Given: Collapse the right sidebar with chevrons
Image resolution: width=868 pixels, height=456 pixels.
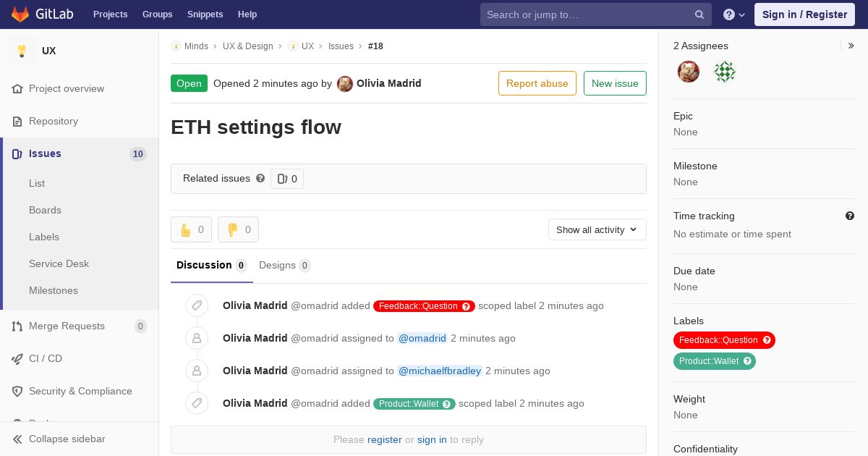Looking at the screenshot, I should 851,46.
